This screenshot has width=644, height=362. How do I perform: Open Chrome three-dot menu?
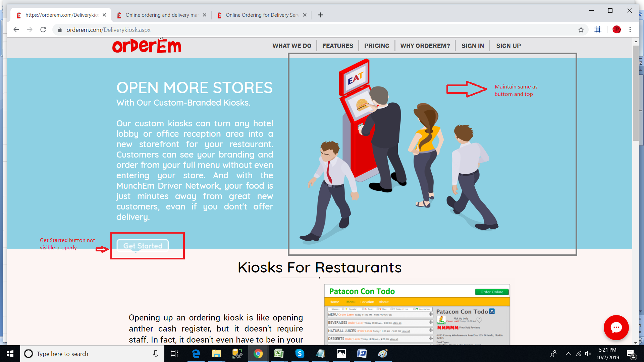(x=630, y=30)
